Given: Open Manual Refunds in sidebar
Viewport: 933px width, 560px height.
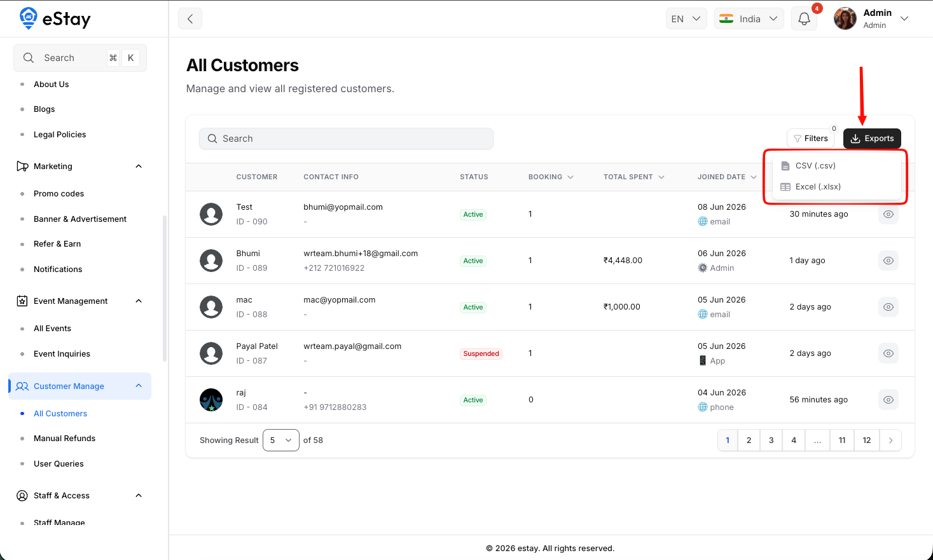Looking at the screenshot, I should [x=64, y=439].
